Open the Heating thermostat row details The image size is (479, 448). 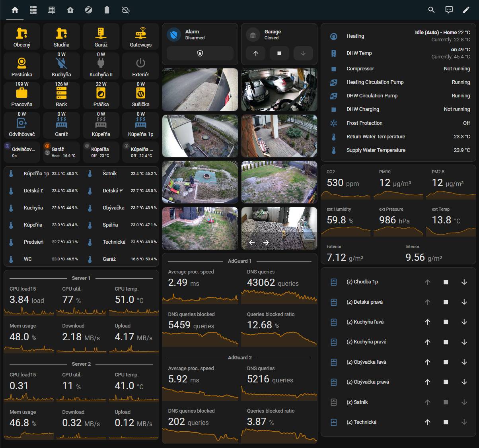click(x=398, y=36)
